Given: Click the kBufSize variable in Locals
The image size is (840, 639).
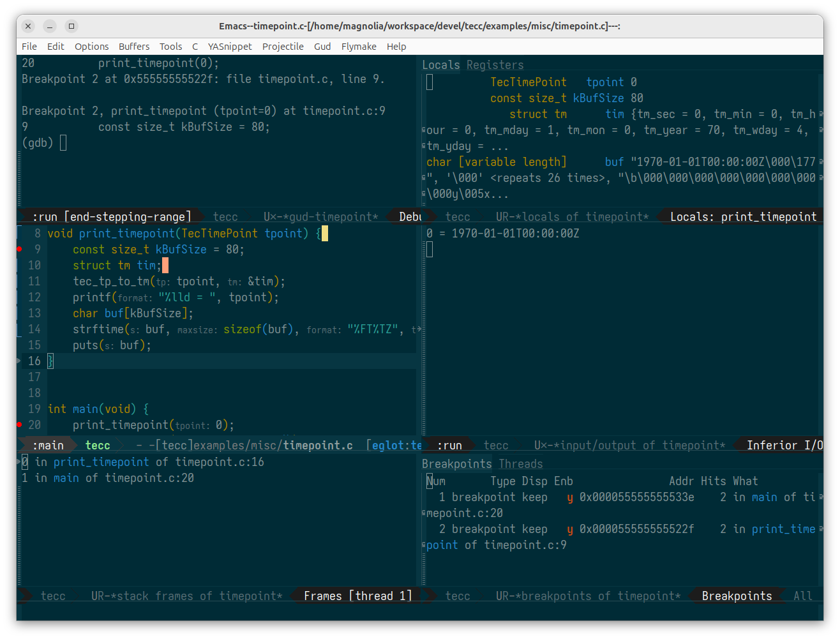Looking at the screenshot, I should pyautogui.click(x=598, y=98).
